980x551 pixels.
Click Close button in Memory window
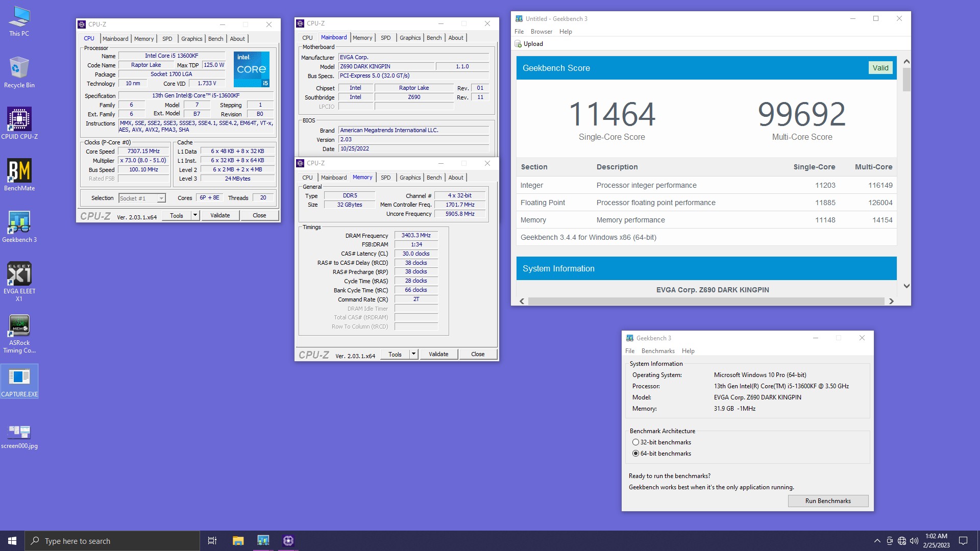[478, 355]
